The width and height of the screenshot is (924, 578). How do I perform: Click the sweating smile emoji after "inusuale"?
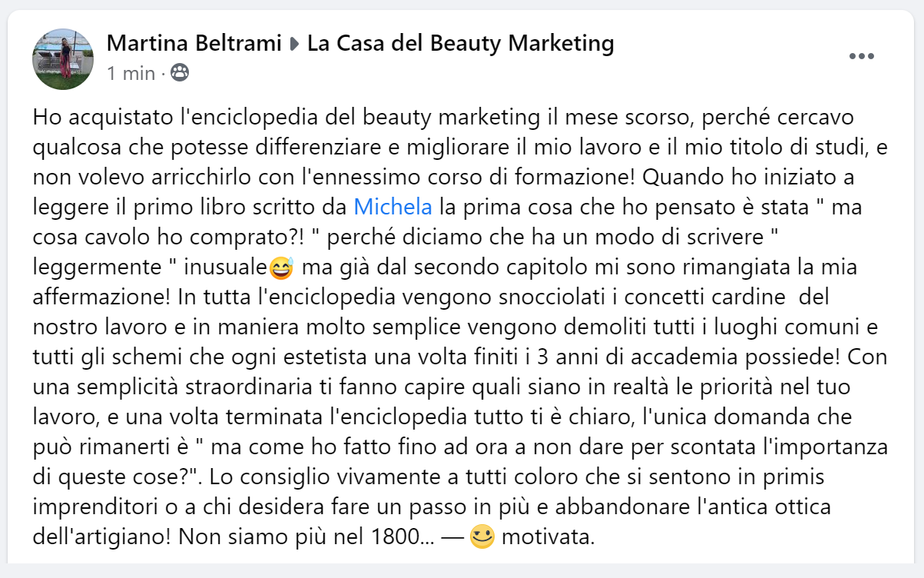click(x=281, y=269)
